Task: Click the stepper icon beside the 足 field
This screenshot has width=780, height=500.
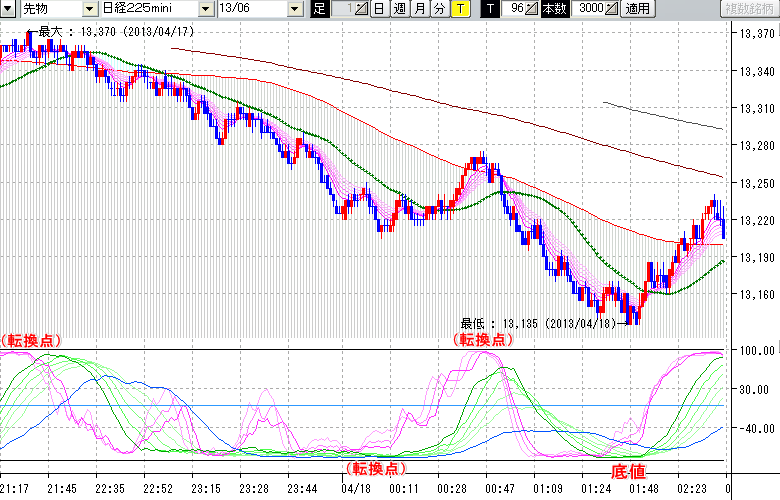Action: (362, 9)
